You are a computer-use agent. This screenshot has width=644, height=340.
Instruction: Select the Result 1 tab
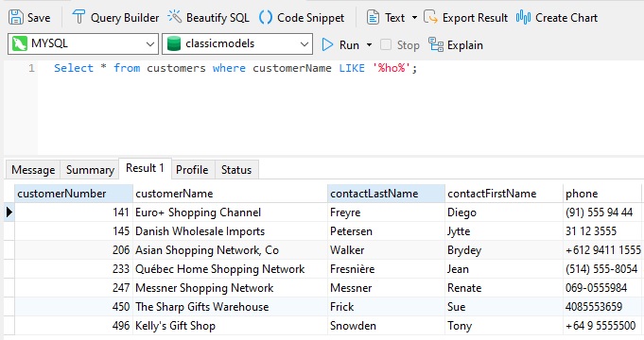coord(145,168)
